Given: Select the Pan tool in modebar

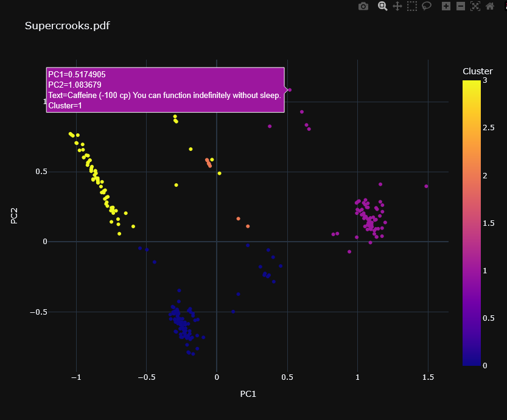Looking at the screenshot, I should (x=397, y=6).
